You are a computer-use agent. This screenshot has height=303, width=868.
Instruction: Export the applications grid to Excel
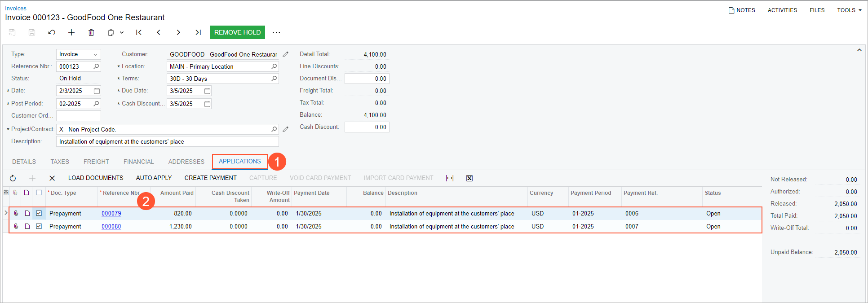469,178
